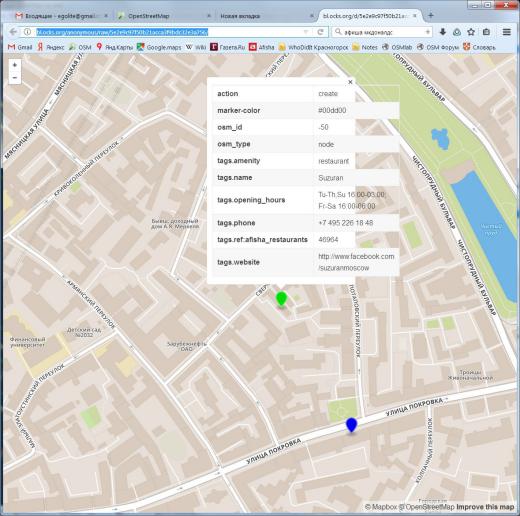Go back with the back arrow
The width and height of the screenshot is (520, 516).
pyautogui.click(x=13, y=32)
